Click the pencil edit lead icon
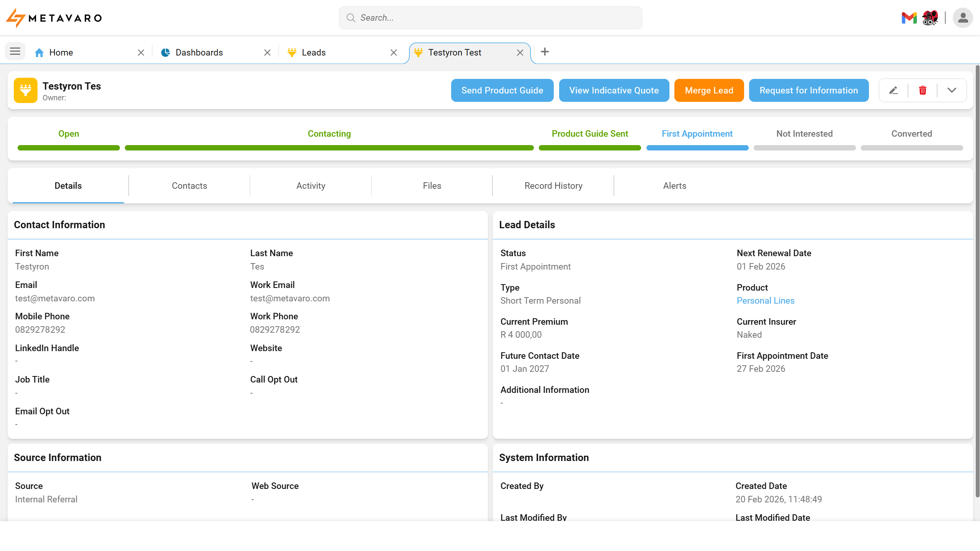Viewport: 980px width, 551px height. tap(893, 90)
